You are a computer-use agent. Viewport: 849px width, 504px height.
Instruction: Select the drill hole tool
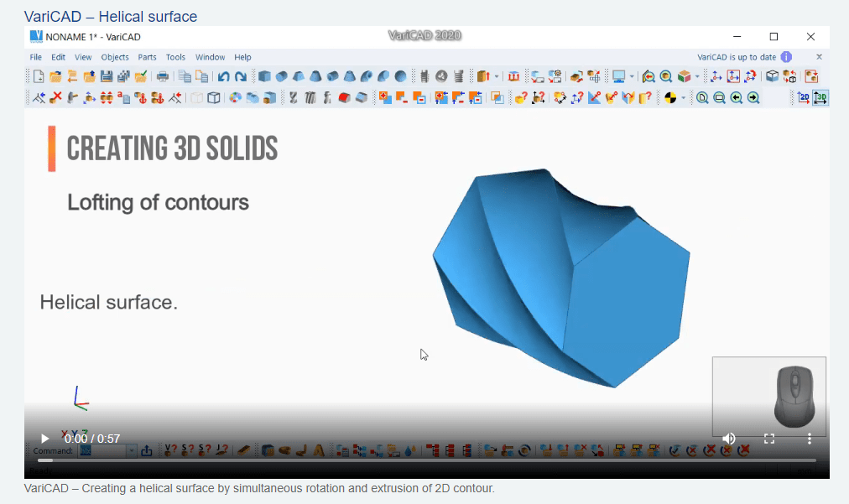(x=293, y=98)
